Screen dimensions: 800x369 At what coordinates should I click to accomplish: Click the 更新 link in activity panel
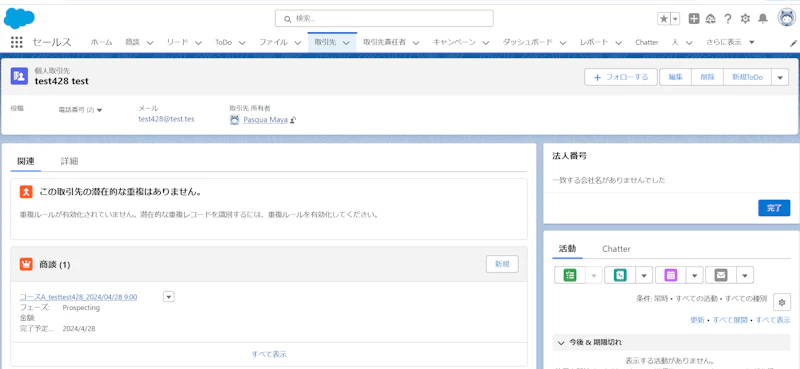[697, 320]
